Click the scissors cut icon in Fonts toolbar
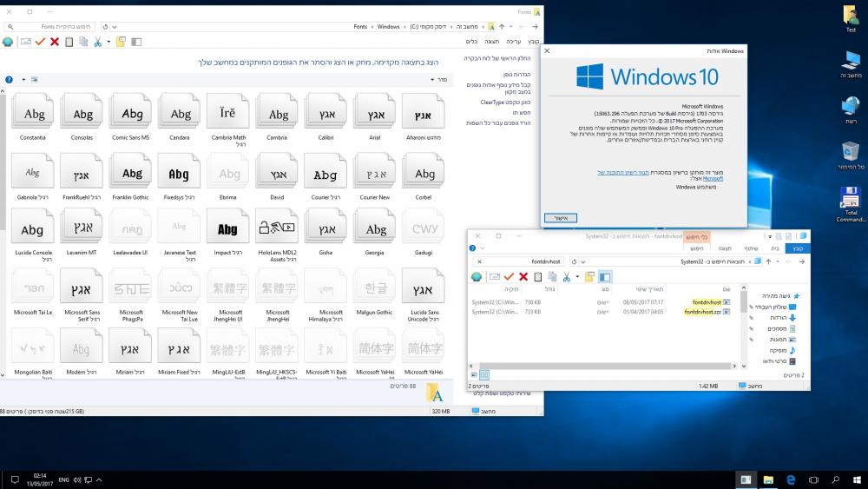868x489 pixels. [x=97, y=42]
